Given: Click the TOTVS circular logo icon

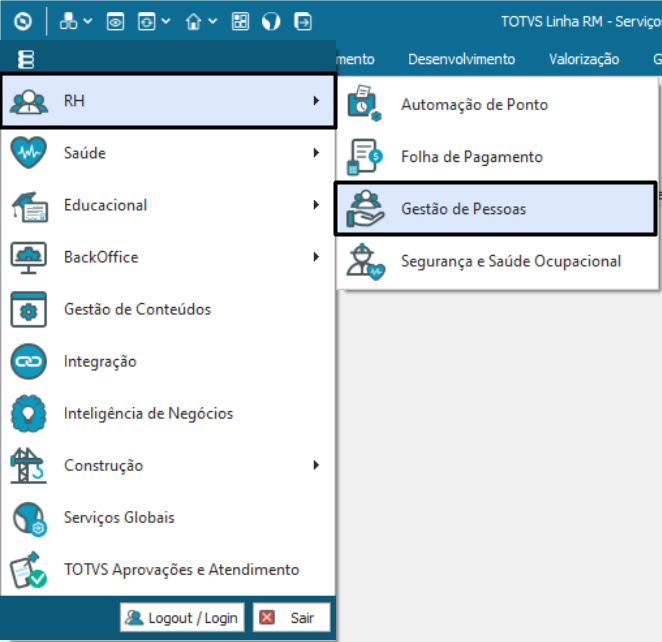Looking at the screenshot, I should point(23,21).
